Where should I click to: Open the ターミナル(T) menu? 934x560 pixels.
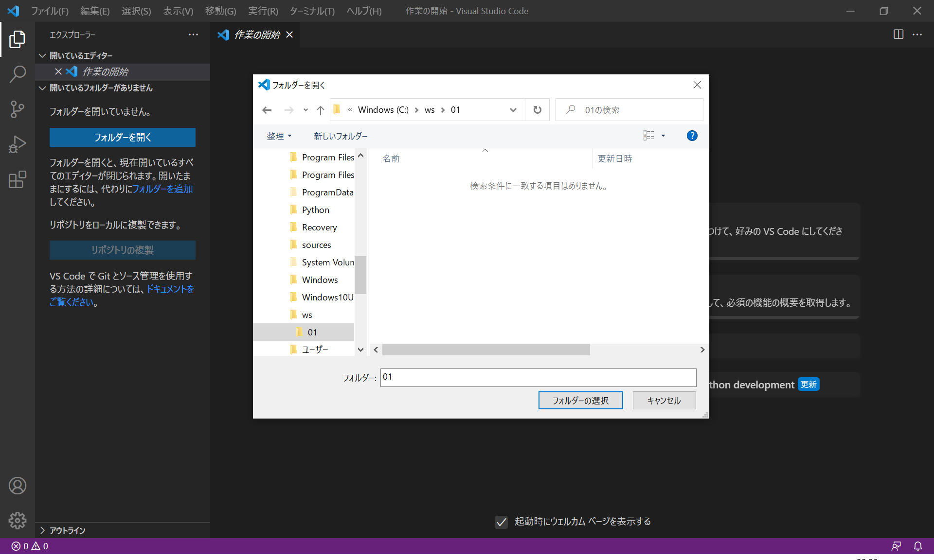coord(312,11)
